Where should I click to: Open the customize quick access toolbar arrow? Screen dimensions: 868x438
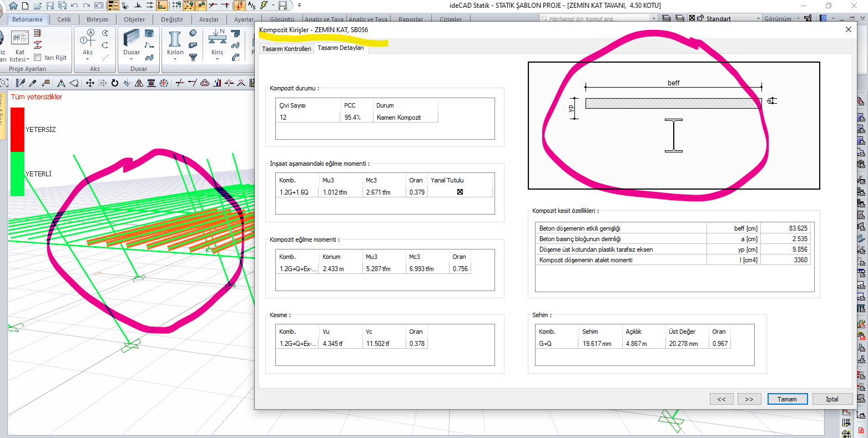(299, 6)
